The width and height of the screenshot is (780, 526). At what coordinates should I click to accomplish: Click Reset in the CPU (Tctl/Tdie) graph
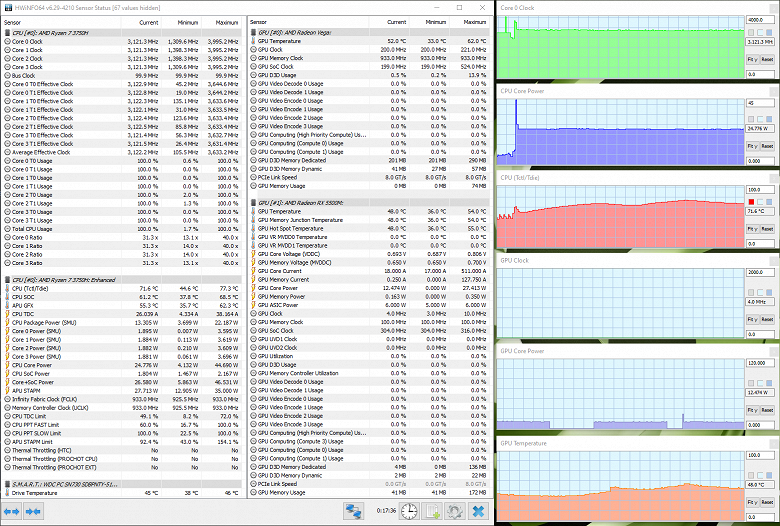tap(767, 229)
